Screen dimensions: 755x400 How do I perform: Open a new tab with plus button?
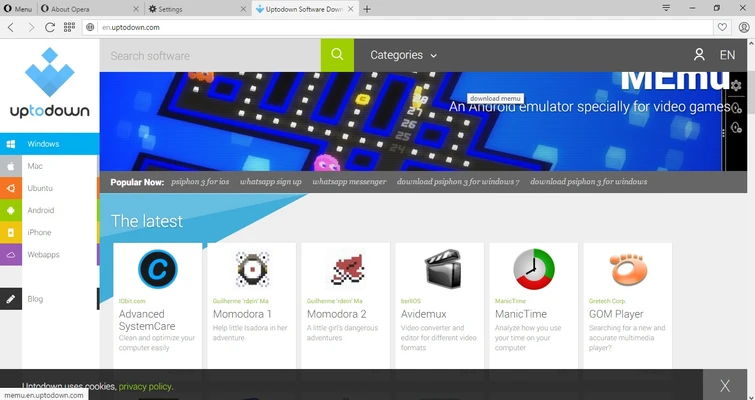click(x=367, y=9)
